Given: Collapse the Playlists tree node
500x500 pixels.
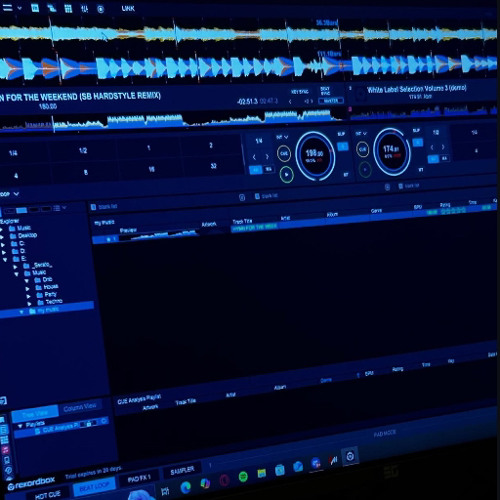Looking at the screenshot, I should pyautogui.click(x=20, y=426).
